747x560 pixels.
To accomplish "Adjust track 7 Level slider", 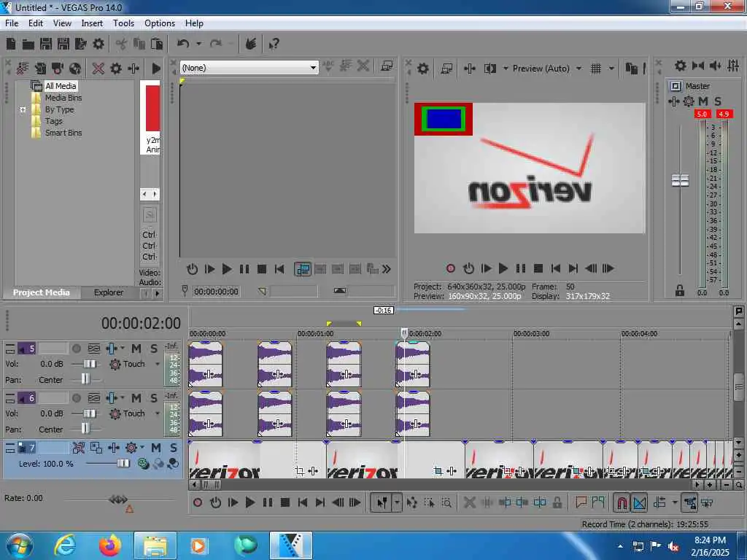I will click(x=123, y=463).
